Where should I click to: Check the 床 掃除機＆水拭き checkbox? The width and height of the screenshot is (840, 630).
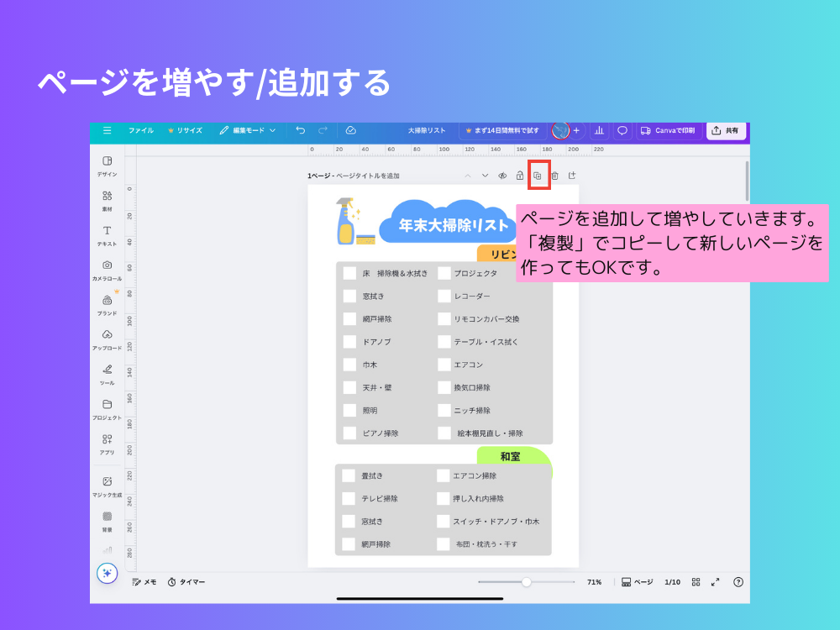[349, 273]
